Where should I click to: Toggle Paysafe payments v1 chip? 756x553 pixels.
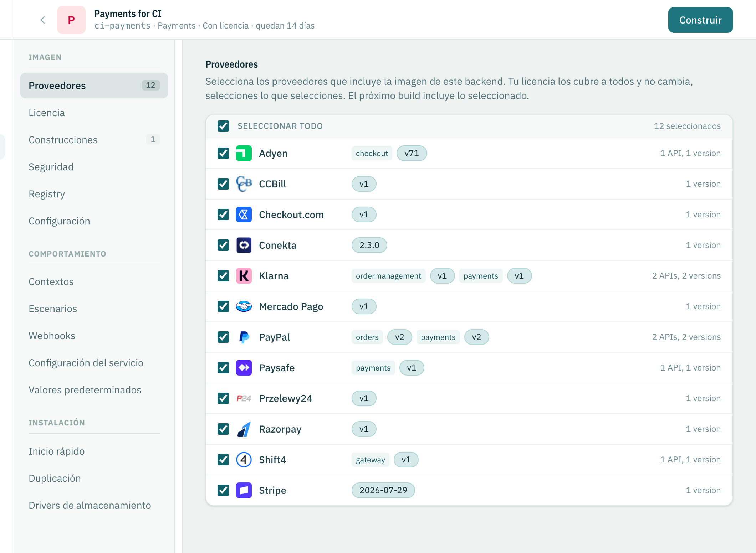[412, 368]
